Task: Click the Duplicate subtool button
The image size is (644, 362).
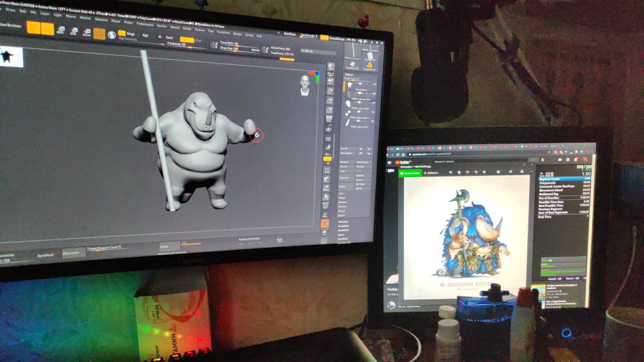Action: click(x=346, y=177)
